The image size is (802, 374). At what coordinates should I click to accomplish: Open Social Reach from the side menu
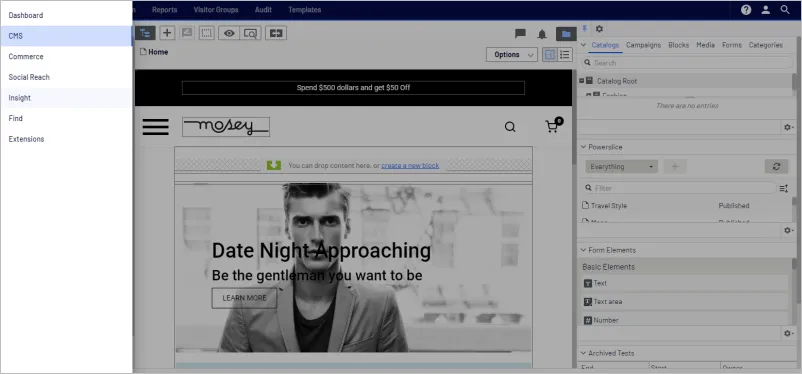point(66,77)
